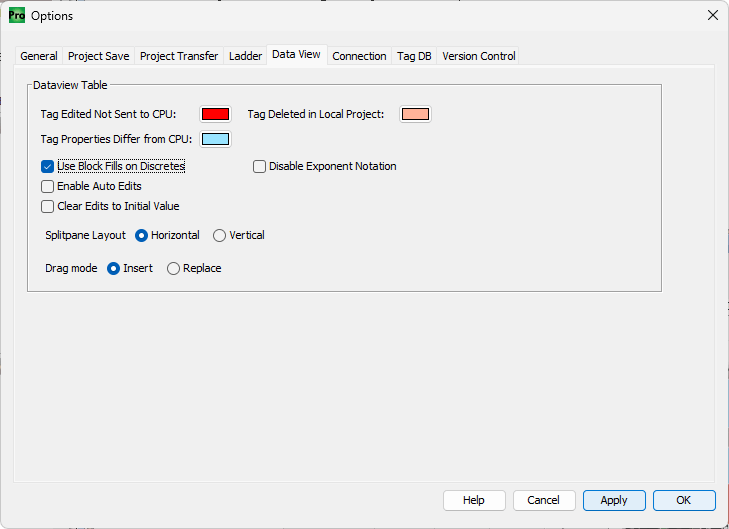This screenshot has width=729, height=529.
Task: Switch to the General tab
Action: coord(39,56)
